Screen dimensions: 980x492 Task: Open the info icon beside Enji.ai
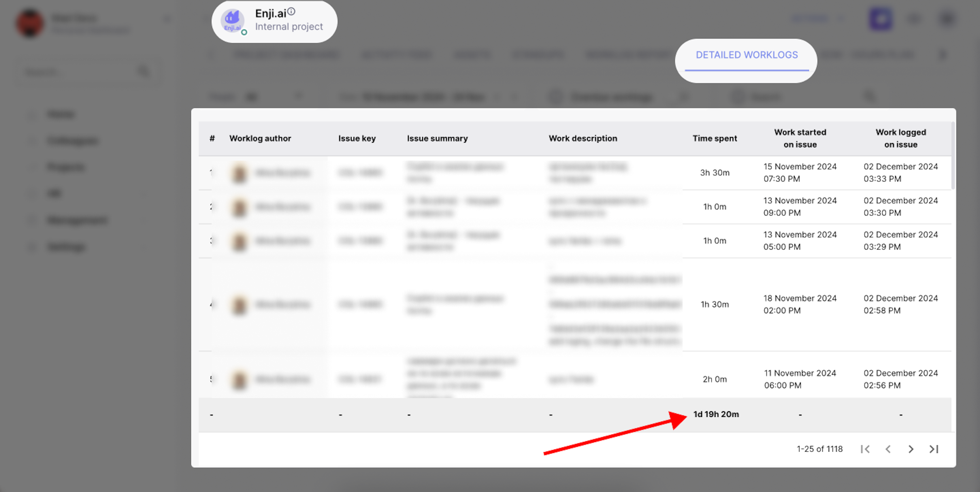[x=291, y=12]
